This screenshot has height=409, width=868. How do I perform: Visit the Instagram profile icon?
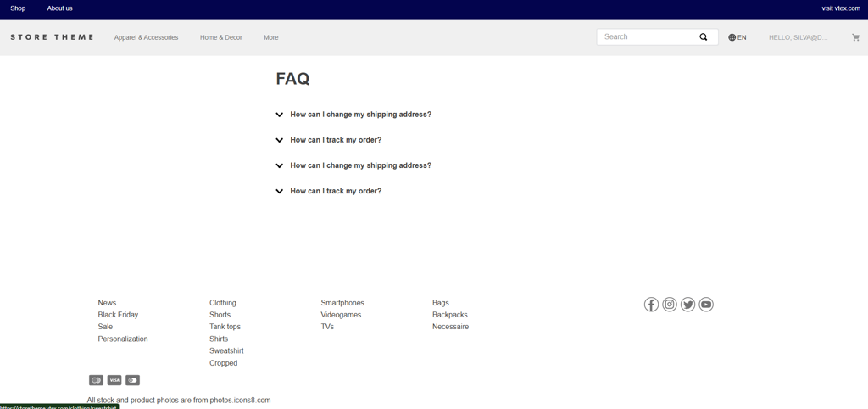670,305
